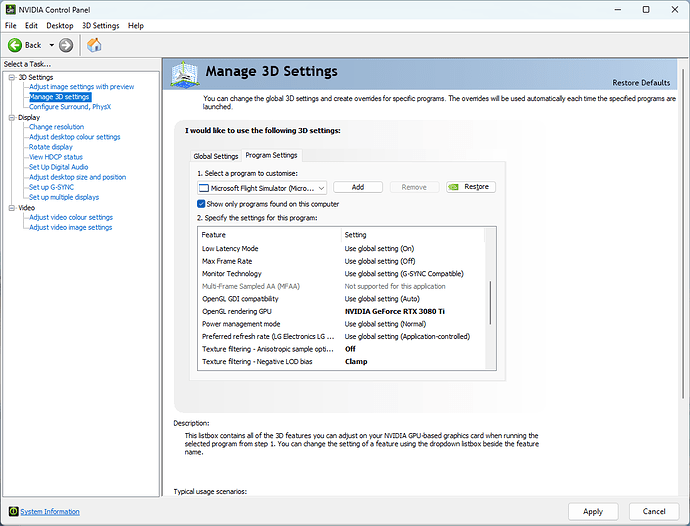Collapse the 3D Settings tree node
The image size is (690, 526).
(x=10, y=77)
